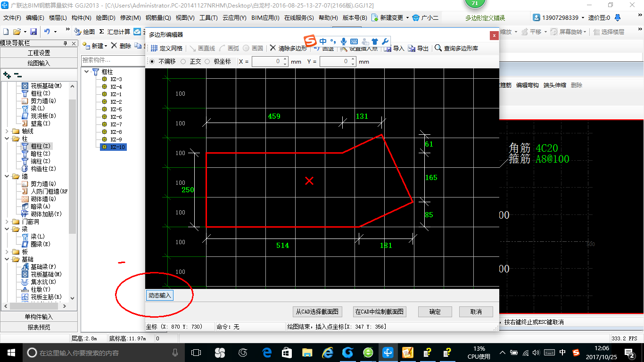Click Windows Start button
The width and height of the screenshot is (644, 362).
10,353
